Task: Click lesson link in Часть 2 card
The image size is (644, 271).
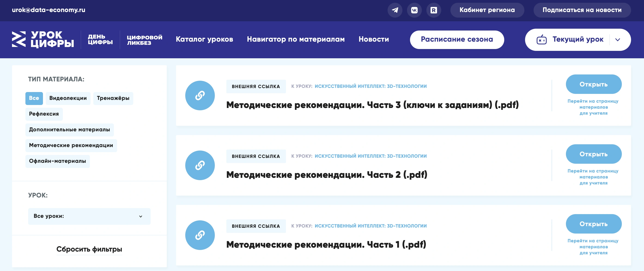Action: click(371, 156)
